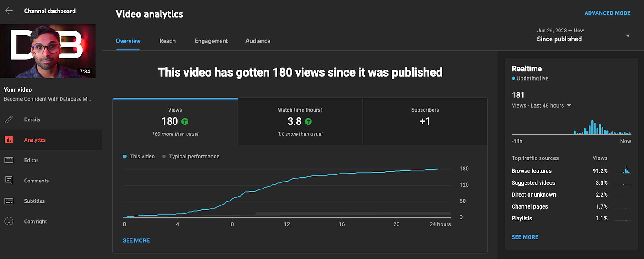Click the Copyright circle-C icon

[x=9, y=221]
